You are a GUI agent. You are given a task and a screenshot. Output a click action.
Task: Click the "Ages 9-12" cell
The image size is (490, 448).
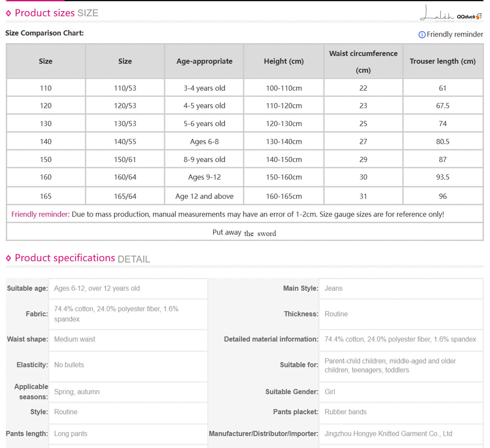[x=204, y=177]
